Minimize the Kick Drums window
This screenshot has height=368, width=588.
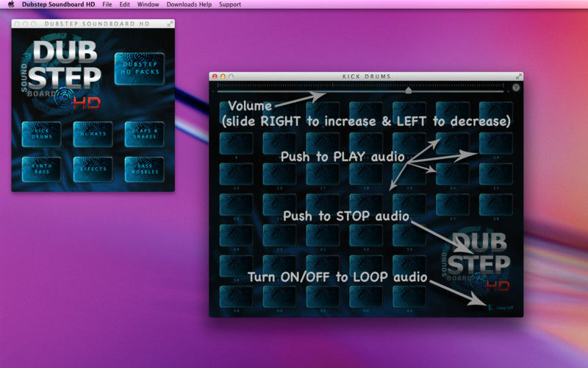coord(223,77)
